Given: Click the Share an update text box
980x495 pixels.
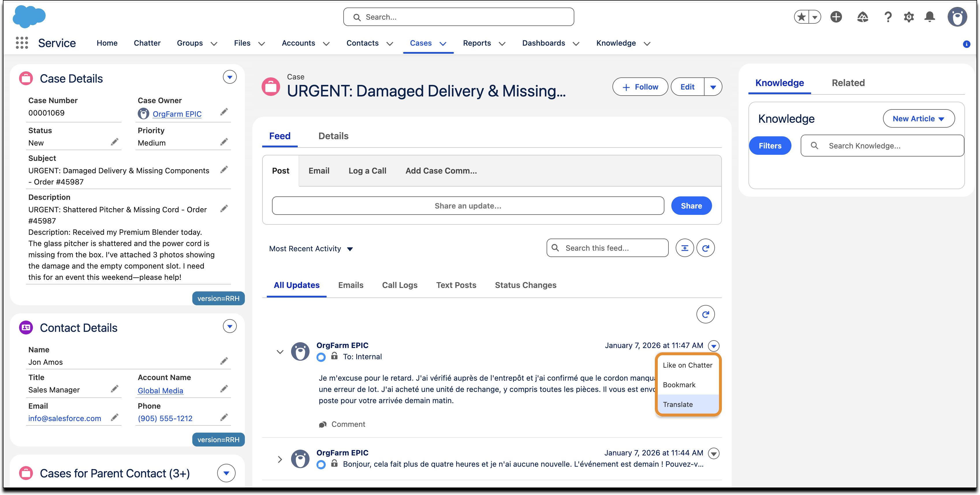Looking at the screenshot, I should [468, 206].
